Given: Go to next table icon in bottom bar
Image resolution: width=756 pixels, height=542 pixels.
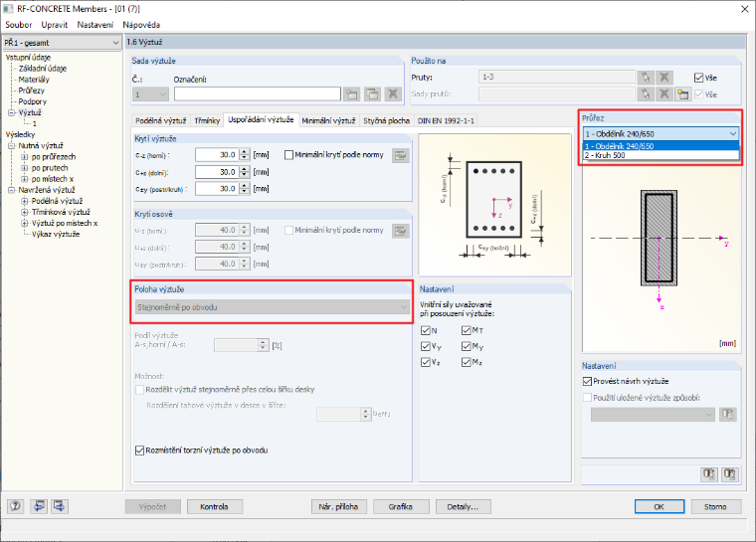Looking at the screenshot, I should (60, 506).
